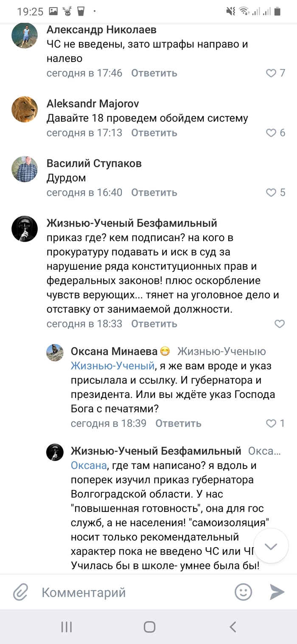
Task: Open Александр Николаев's profile avatar
Action: click(x=25, y=35)
